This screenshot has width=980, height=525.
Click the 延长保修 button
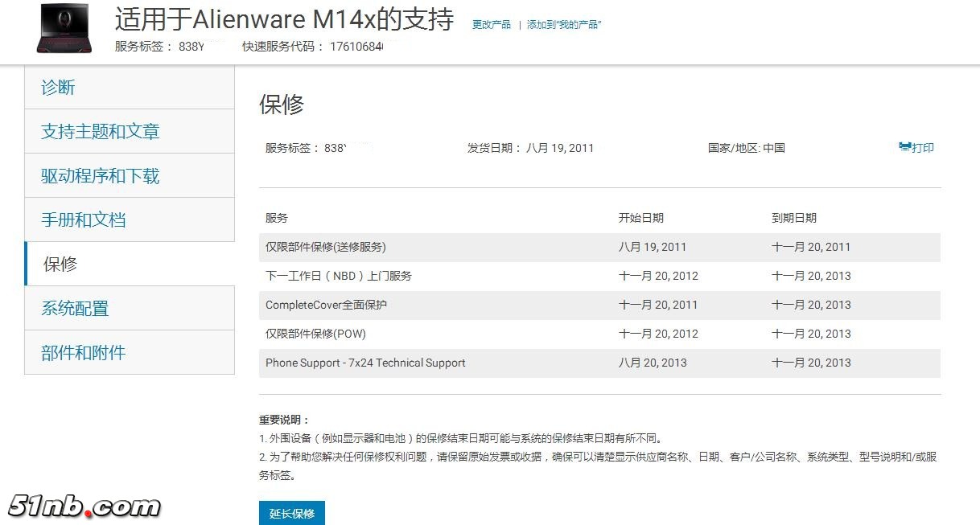click(292, 513)
